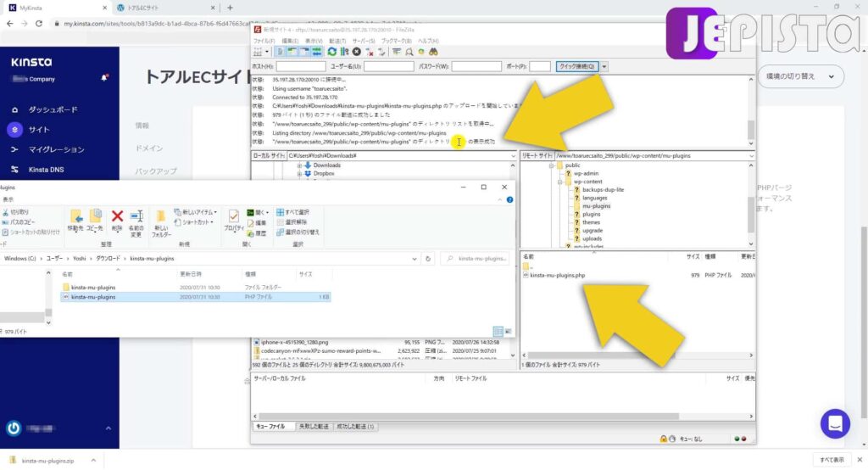
Task: Select mu-plugins folder in remote tree
Action: coord(596,206)
